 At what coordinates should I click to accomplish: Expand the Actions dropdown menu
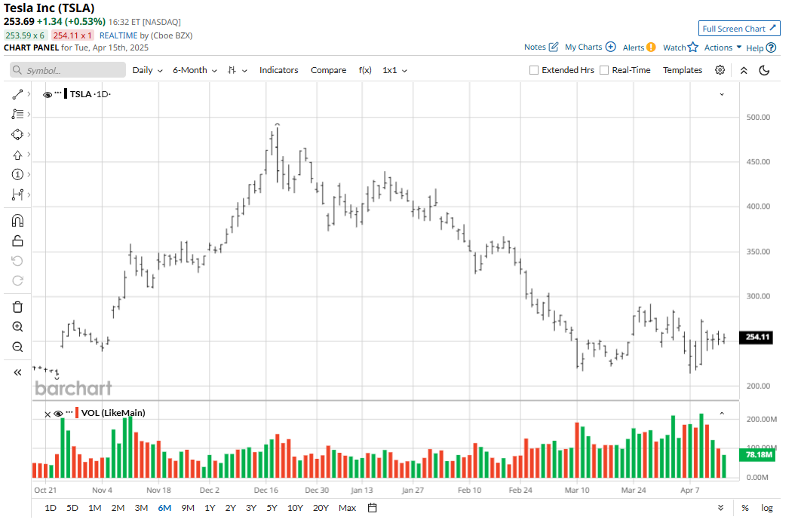point(723,47)
